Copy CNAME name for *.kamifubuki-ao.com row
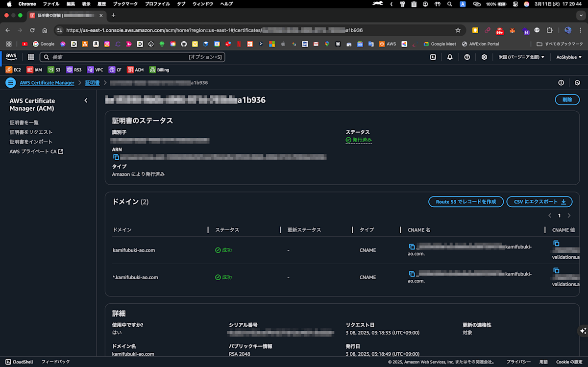This screenshot has height=367, width=588. tap(412, 273)
